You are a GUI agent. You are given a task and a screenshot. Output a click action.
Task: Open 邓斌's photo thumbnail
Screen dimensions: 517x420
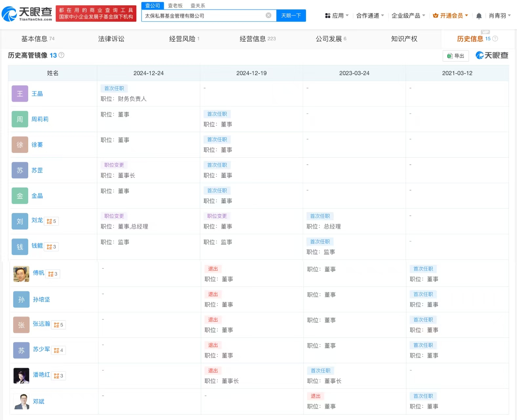point(21,402)
